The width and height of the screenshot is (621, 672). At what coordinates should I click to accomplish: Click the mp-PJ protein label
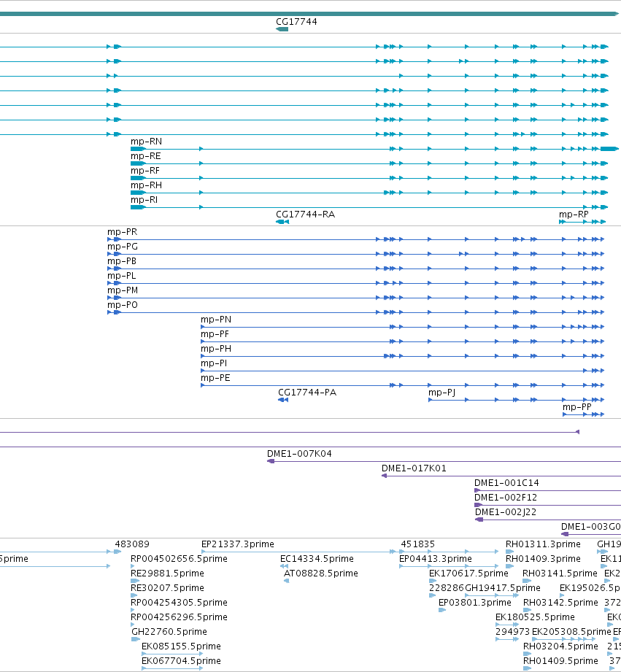(442, 392)
